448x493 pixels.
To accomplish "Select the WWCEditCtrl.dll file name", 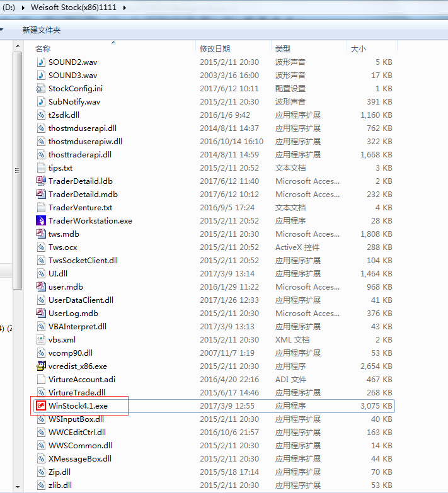I will pos(77,432).
